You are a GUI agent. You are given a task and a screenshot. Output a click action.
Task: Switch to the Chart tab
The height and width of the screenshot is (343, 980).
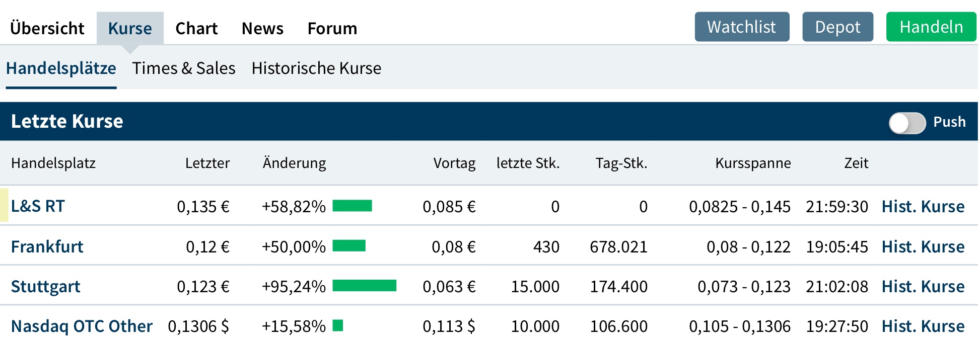click(x=196, y=28)
